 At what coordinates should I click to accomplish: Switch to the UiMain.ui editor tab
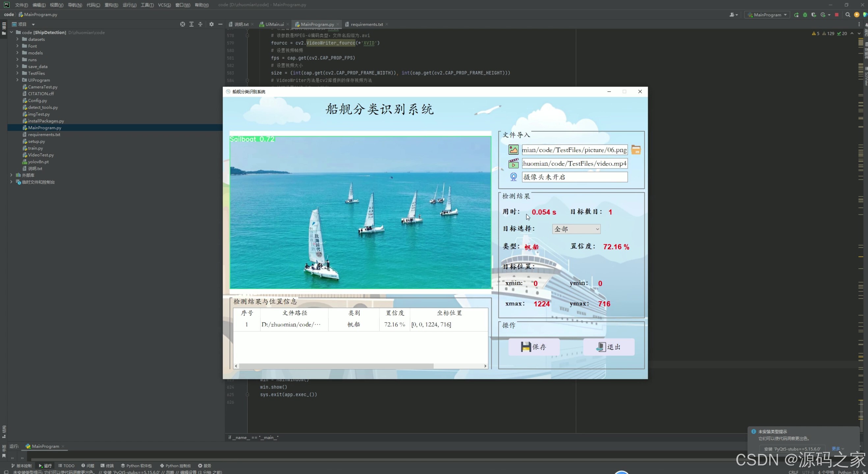click(274, 24)
